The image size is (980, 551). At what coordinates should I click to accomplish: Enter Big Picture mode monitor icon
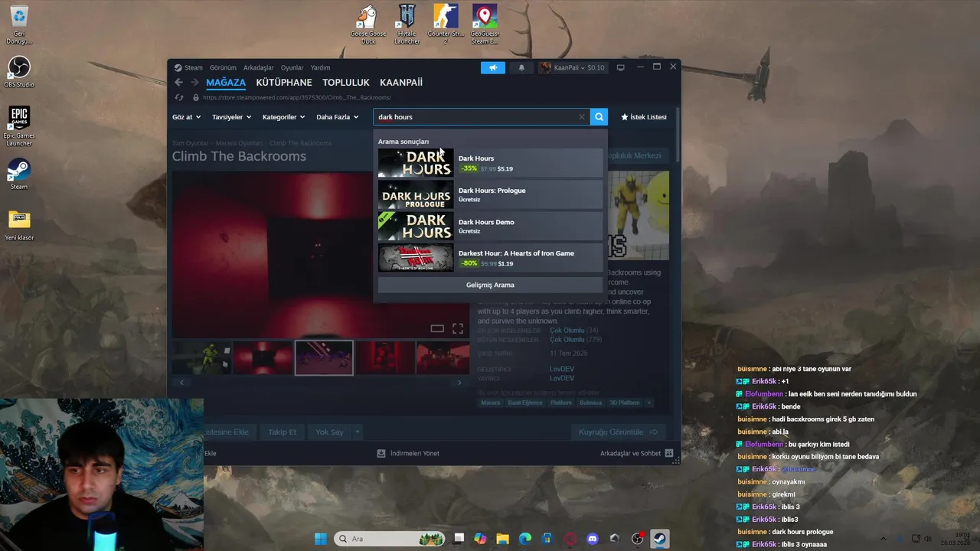[x=620, y=67]
